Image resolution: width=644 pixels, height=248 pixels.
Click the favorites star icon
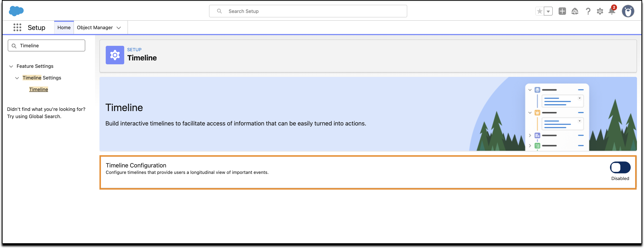tap(540, 11)
